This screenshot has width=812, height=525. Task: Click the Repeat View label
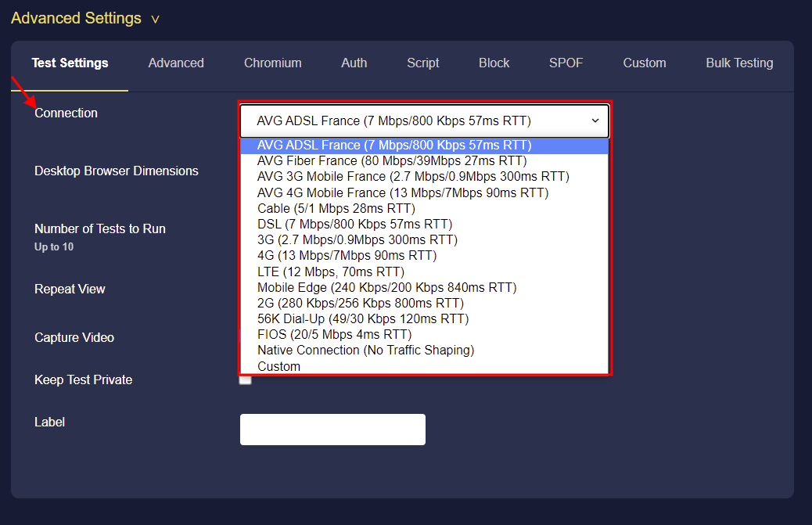click(x=70, y=289)
